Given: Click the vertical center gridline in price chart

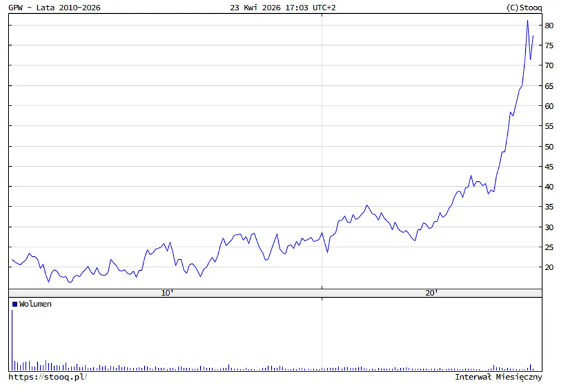Looking at the screenshot, I should (322, 151).
